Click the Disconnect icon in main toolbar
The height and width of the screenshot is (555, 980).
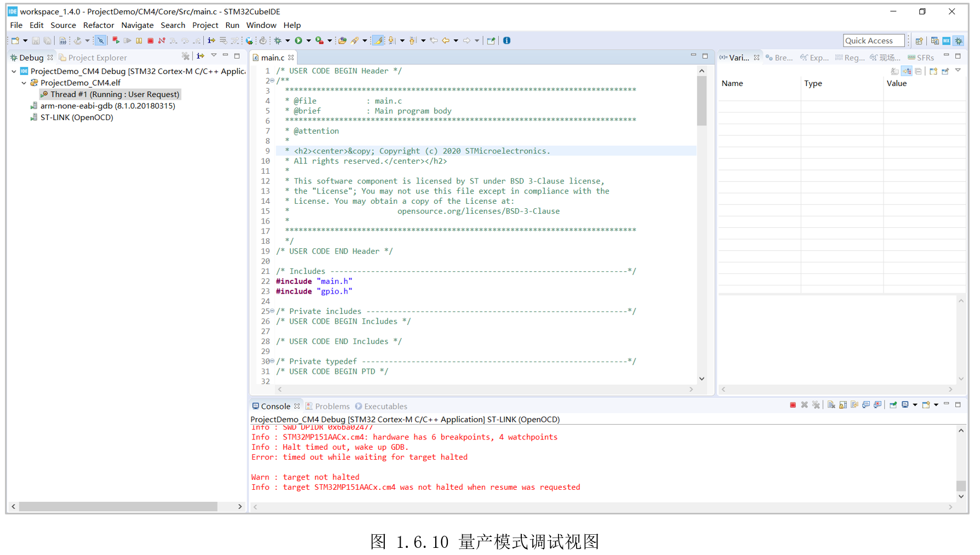tap(162, 41)
